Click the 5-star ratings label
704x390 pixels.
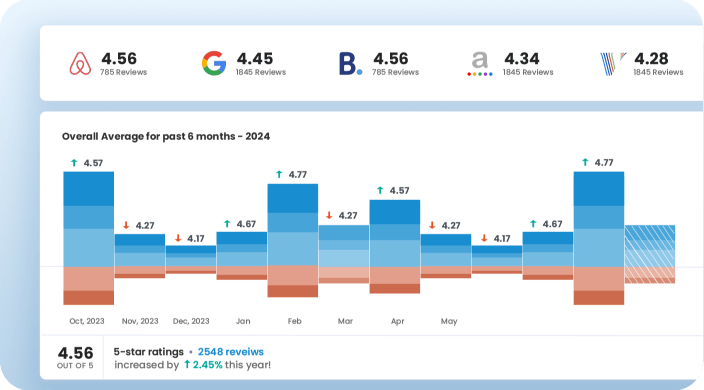click(x=149, y=352)
